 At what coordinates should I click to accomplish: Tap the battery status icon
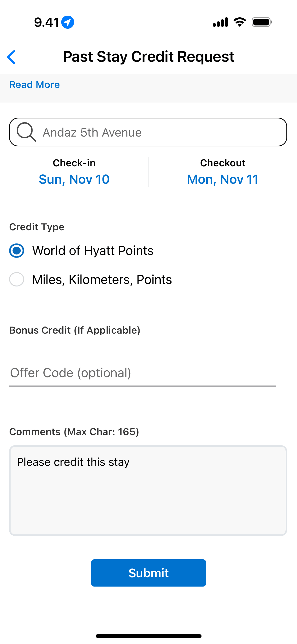(x=262, y=22)
